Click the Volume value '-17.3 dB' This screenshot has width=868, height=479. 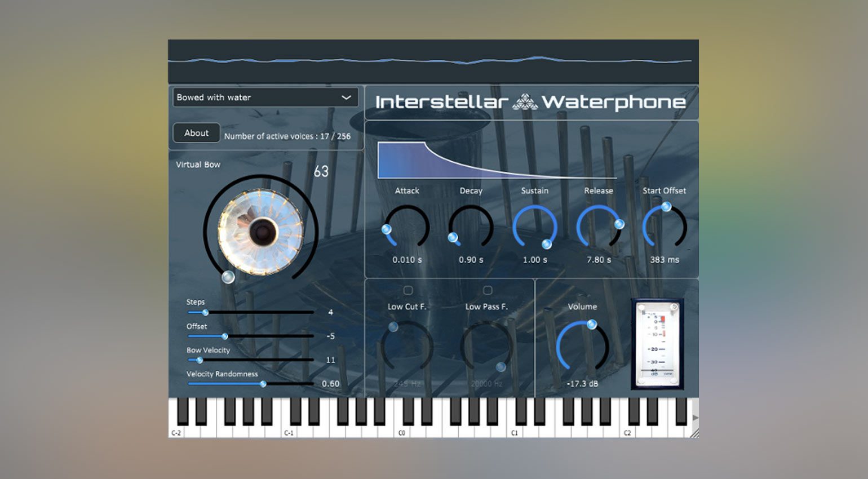coord(582,384)
